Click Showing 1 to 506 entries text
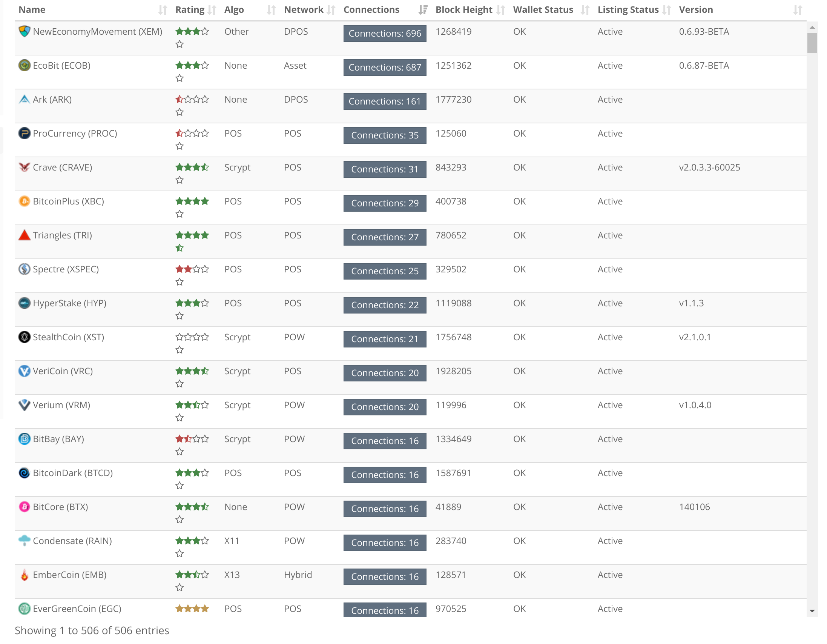 click(92, 631)
